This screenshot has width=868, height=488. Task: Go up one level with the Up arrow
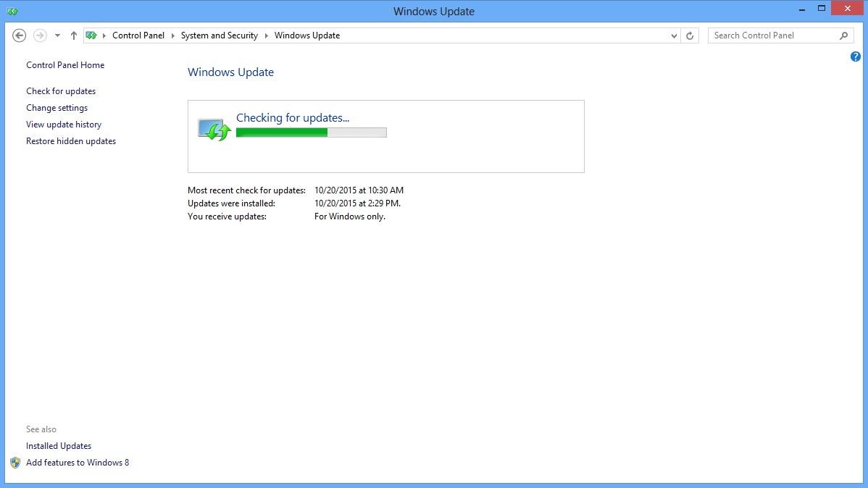[x=74, y=35]
